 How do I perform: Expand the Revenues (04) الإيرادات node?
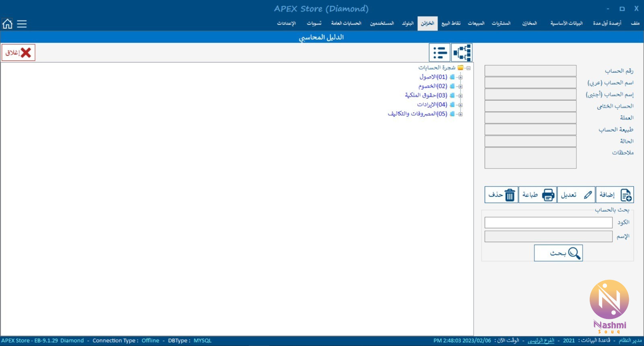tap(460, 105)
